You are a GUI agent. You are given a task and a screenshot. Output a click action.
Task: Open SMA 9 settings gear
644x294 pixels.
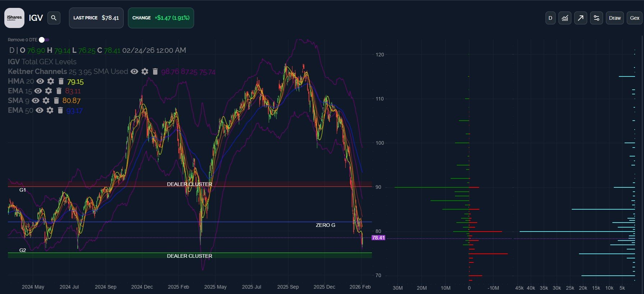[x=46, y=101]
